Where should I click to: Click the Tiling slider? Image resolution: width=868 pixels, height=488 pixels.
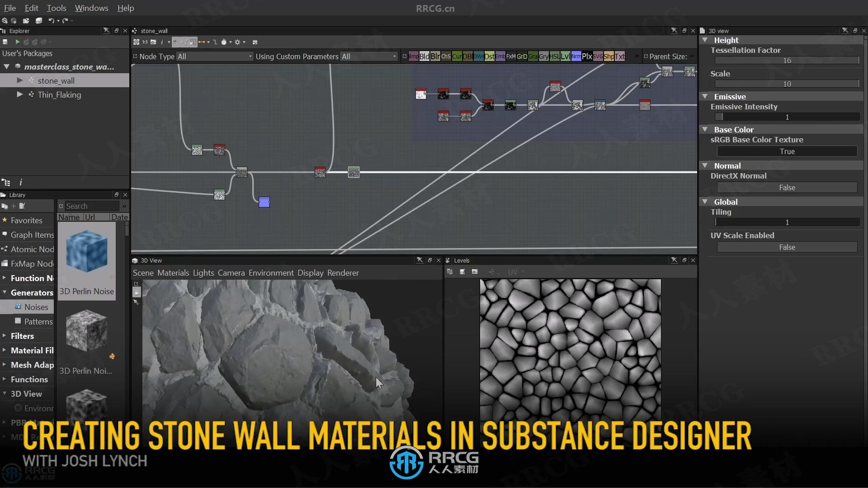coord(787,222)
